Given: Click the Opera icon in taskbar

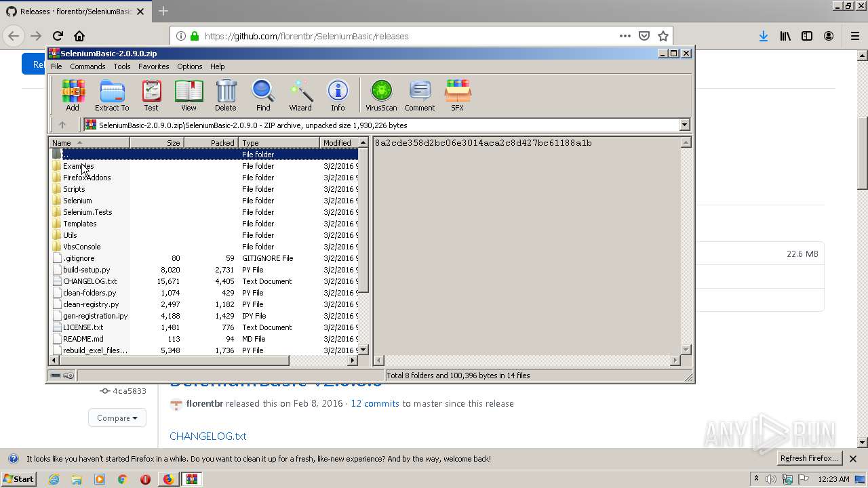Looking at the screenshot, I should [145, 479].
